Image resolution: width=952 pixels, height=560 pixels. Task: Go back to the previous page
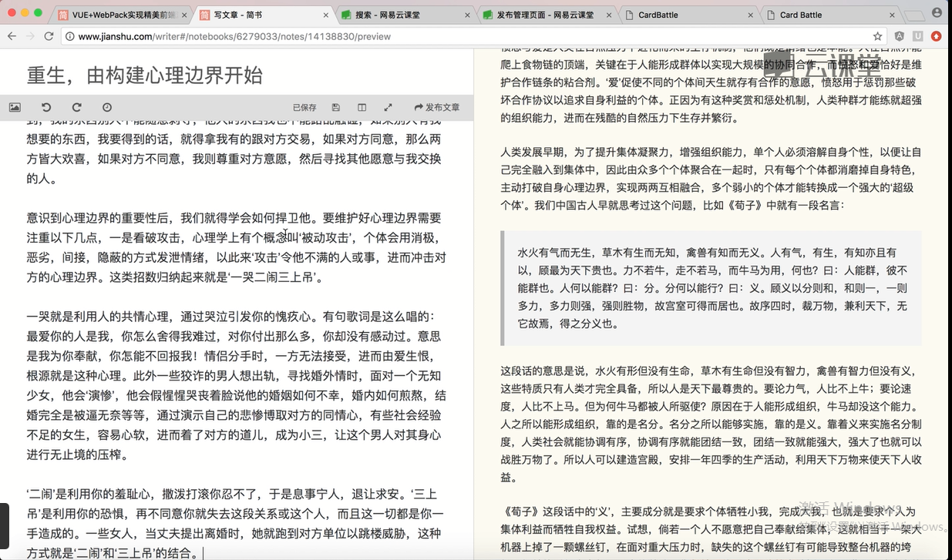(12, 36)
